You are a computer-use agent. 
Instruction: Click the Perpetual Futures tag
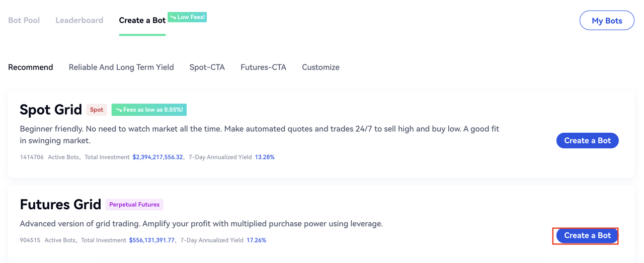pos(134,205)
